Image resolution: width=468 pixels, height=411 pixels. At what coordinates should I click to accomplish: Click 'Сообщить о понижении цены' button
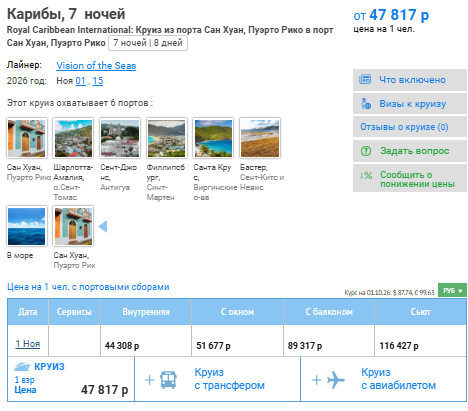[x=410, y=178]
